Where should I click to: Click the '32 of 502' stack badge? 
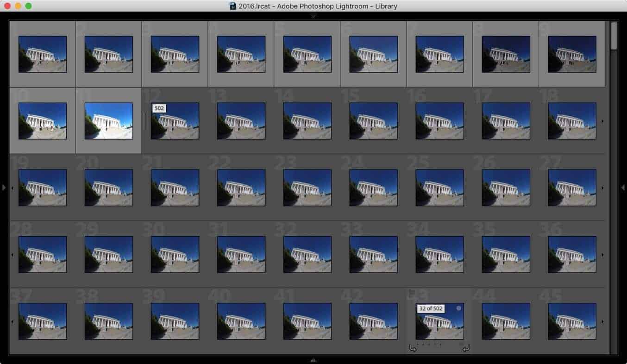pos(431,308)
